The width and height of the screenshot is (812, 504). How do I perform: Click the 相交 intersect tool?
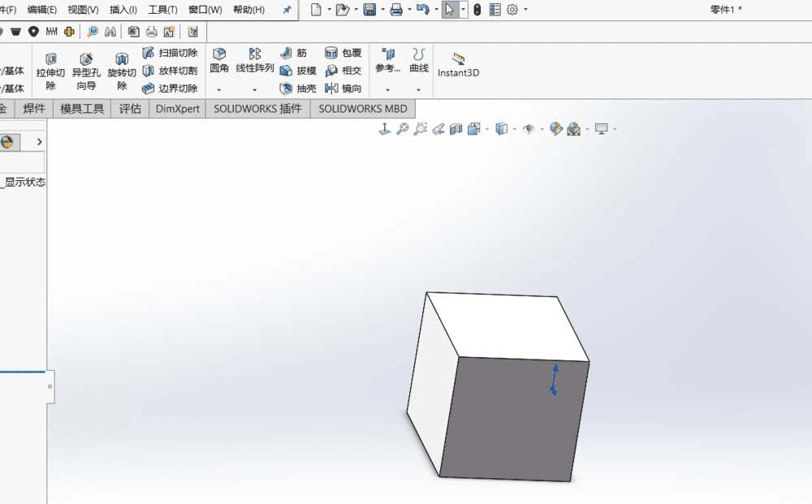(x=343, y=71)
